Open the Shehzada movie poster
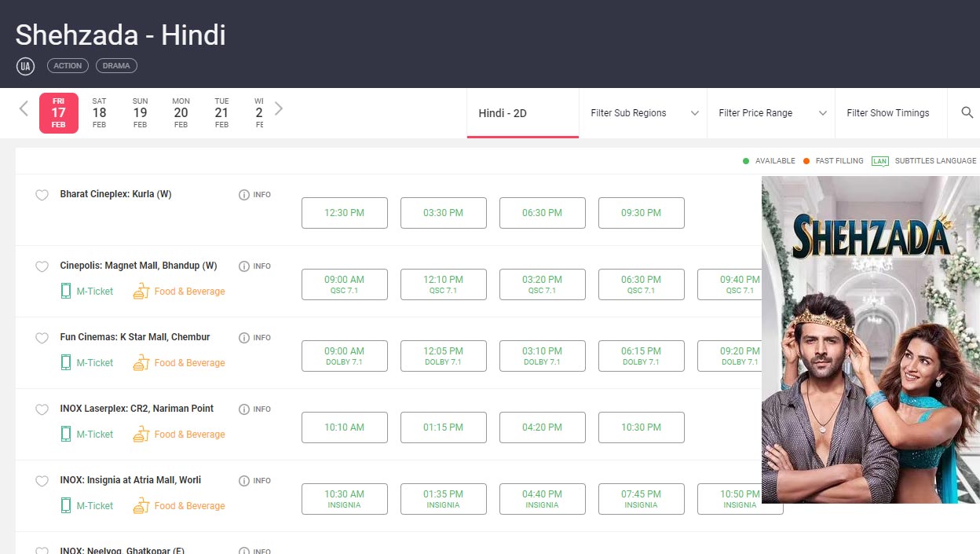This screenshot has height=554, width=980. point(871,339)
